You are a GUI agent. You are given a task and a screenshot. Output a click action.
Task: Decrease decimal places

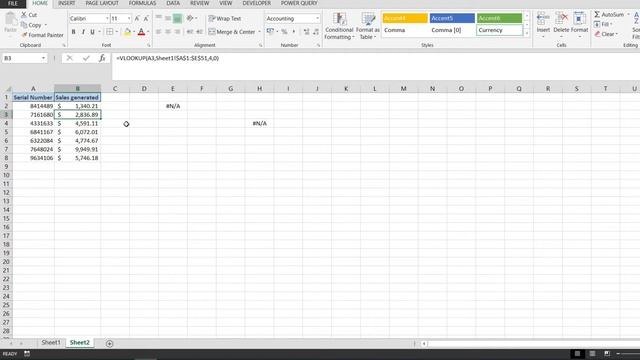point(316,32)
